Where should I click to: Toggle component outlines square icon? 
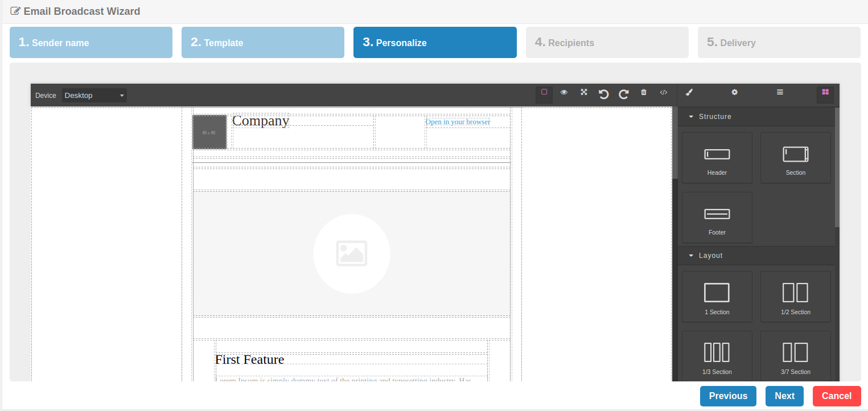(544, 92)
